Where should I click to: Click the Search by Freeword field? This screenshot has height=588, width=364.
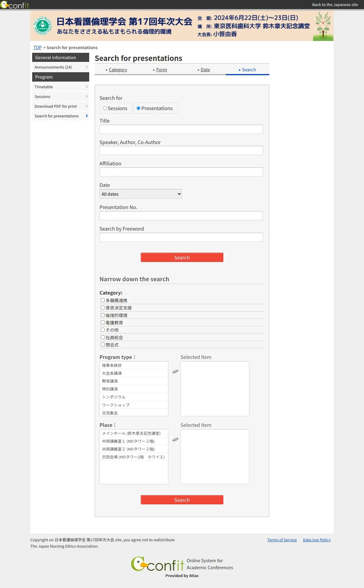(x=181, y=237)
